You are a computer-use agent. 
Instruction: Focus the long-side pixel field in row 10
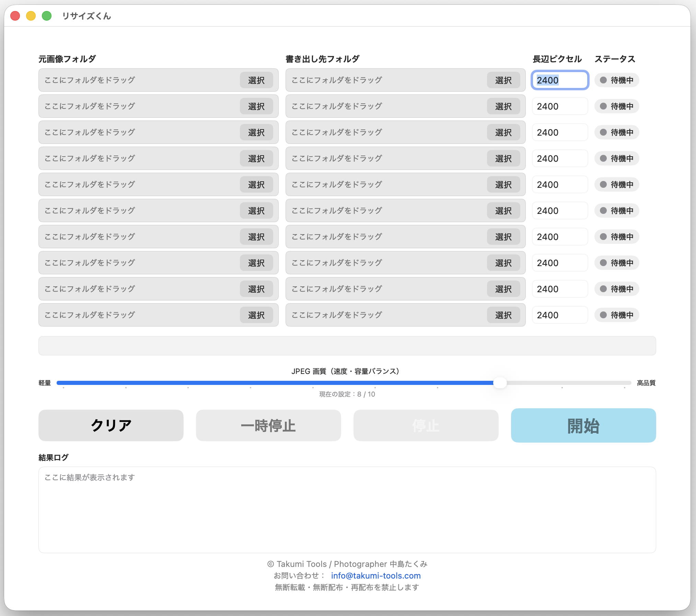coord(560,315)
